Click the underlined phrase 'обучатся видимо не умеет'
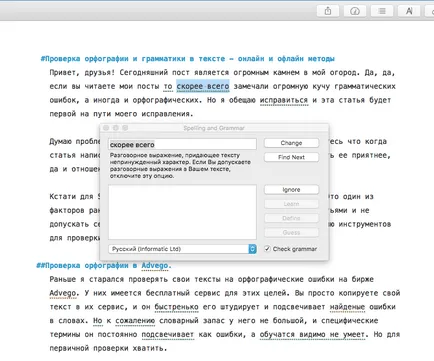 pos(312,334)
